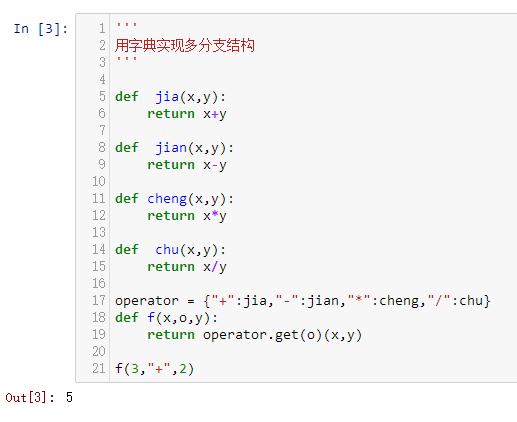Place cursor on jia function name
Viewport: 517px width, 422px height.
tap(167, 97)
